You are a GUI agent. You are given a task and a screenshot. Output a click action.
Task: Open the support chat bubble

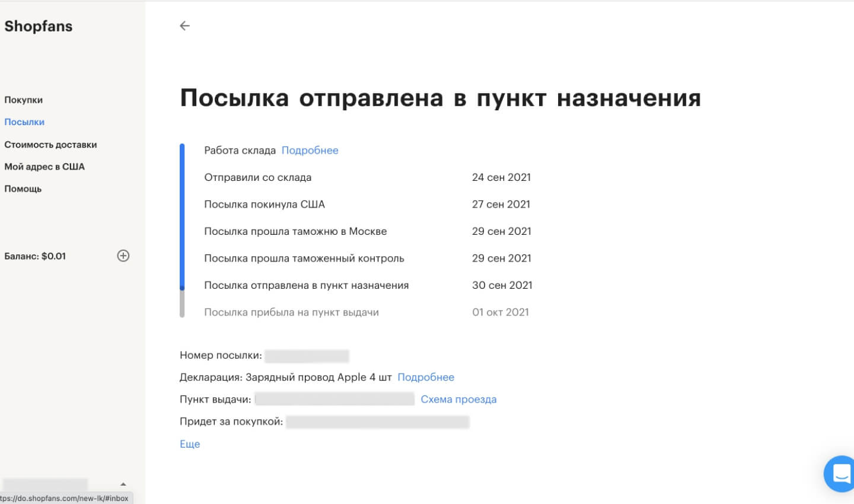point(840,474)
